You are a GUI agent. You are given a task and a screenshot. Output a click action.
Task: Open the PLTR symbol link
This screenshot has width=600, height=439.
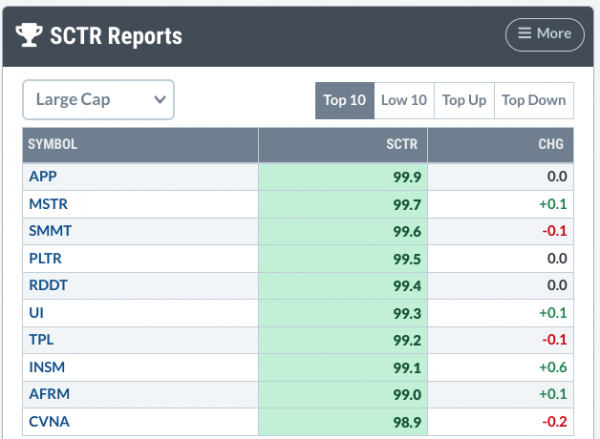45,258
